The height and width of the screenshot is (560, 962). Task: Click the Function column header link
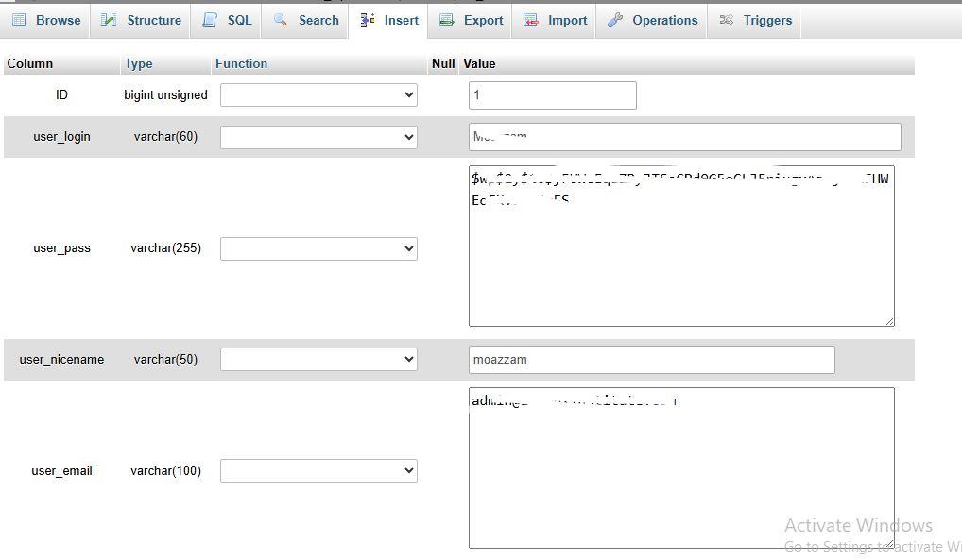click(x=241, y=63)
